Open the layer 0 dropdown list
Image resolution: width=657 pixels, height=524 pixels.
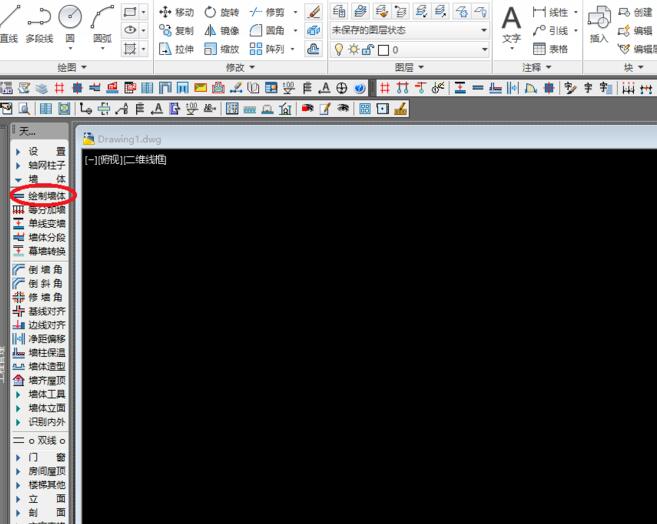484,50
